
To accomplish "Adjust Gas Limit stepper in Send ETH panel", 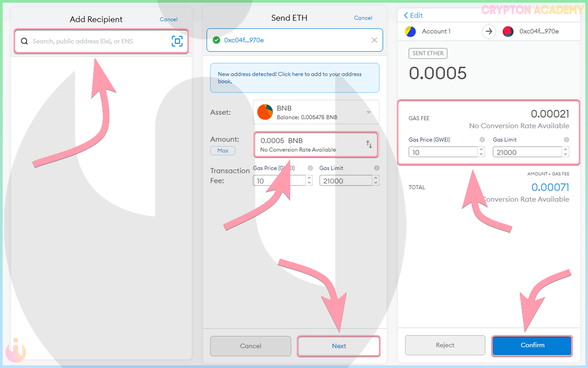I will 376,181.
